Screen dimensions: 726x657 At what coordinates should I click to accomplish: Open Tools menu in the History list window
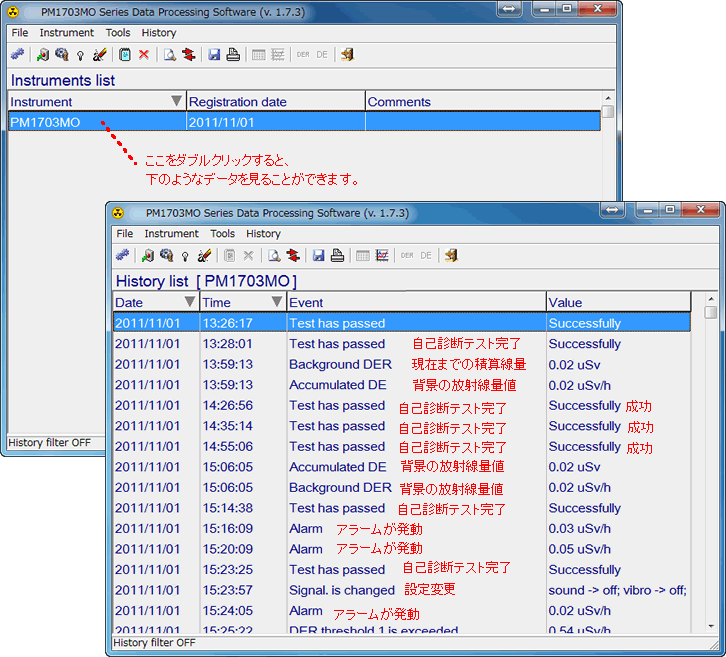(x=223, y=233)
